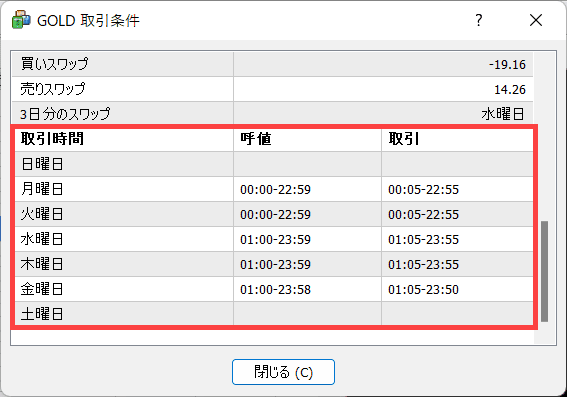Select the 売りスワップ row

272,89
